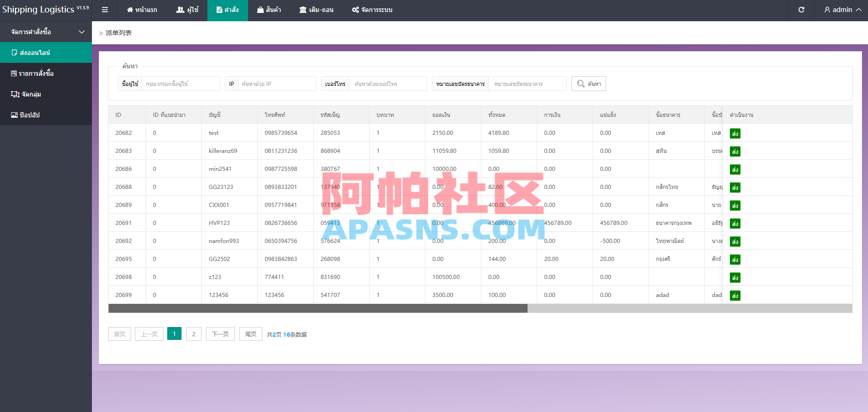Click the 下一页 next page button
The height and width of the screenshot is (412, 868).
point(220,334)
